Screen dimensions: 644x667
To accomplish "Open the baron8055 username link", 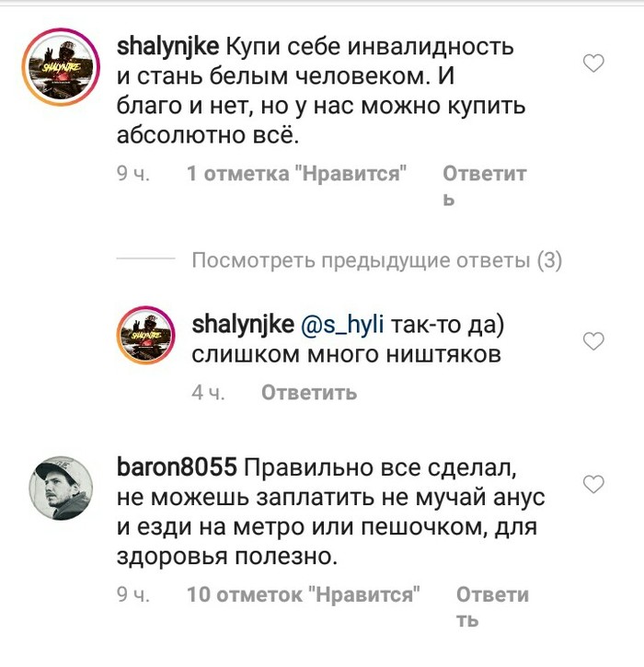I will (x=177, y=467).
